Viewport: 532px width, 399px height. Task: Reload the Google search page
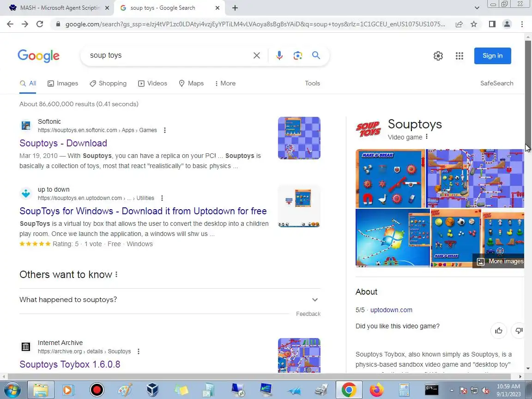pyautogui.click(x=40, y=24)
